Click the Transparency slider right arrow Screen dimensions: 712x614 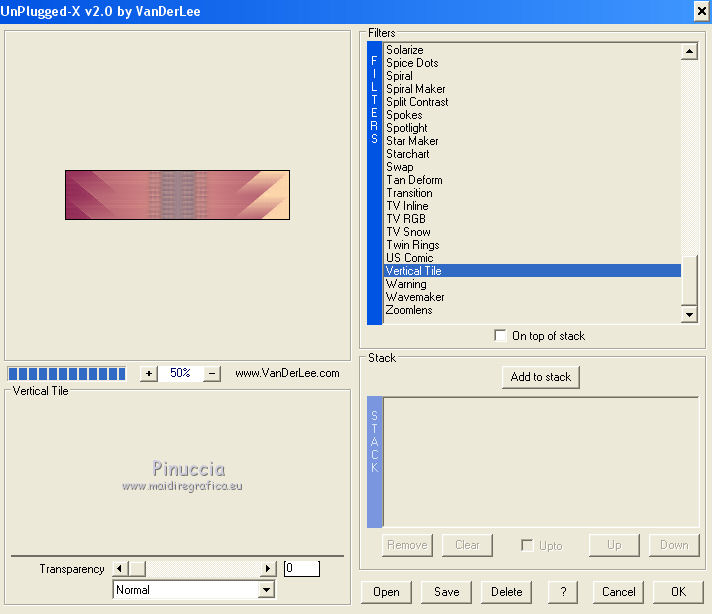click(x=268, y=569)
